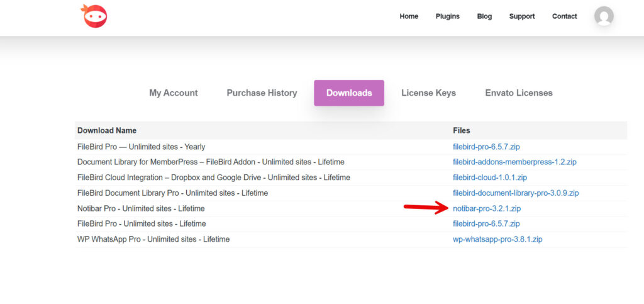Select the FileBird Pro Yearly row name
644x304 pixels.
(142, 147)
